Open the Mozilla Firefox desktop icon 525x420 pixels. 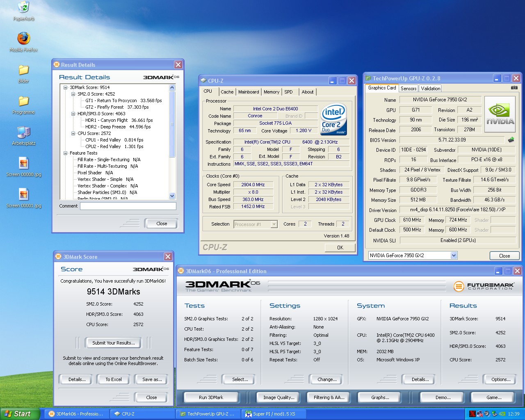pos(24,39)
